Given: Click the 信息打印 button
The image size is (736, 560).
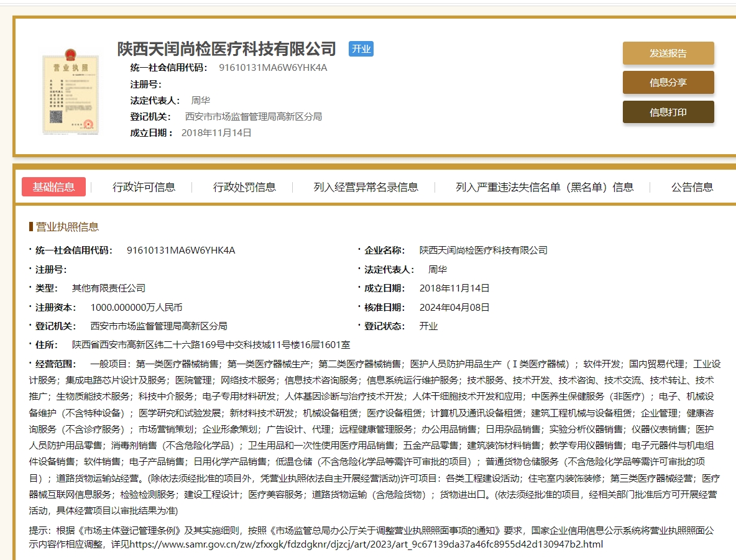Looking at the screenshot, I should click(x=668, y=112).
